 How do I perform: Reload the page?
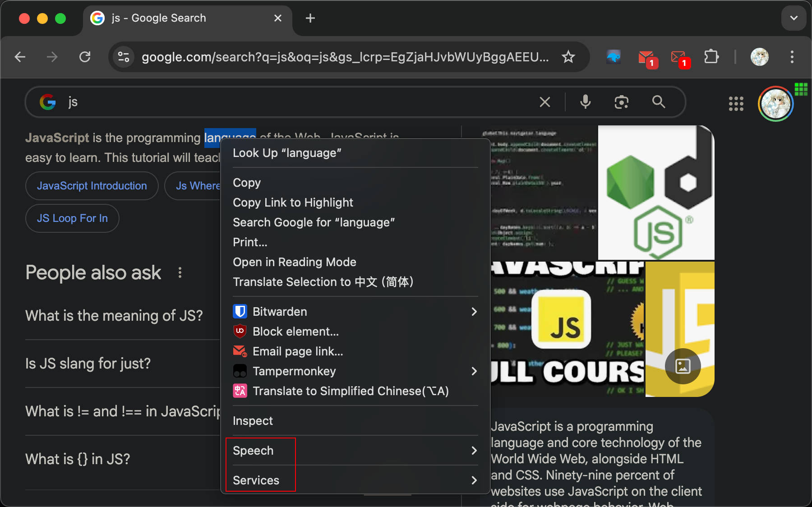[85, 57]
